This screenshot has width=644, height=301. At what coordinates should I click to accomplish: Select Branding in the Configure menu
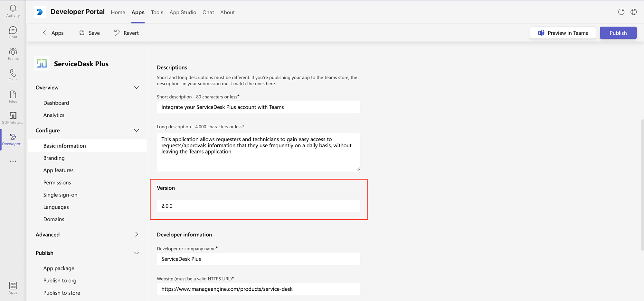(x=54, y=158)
